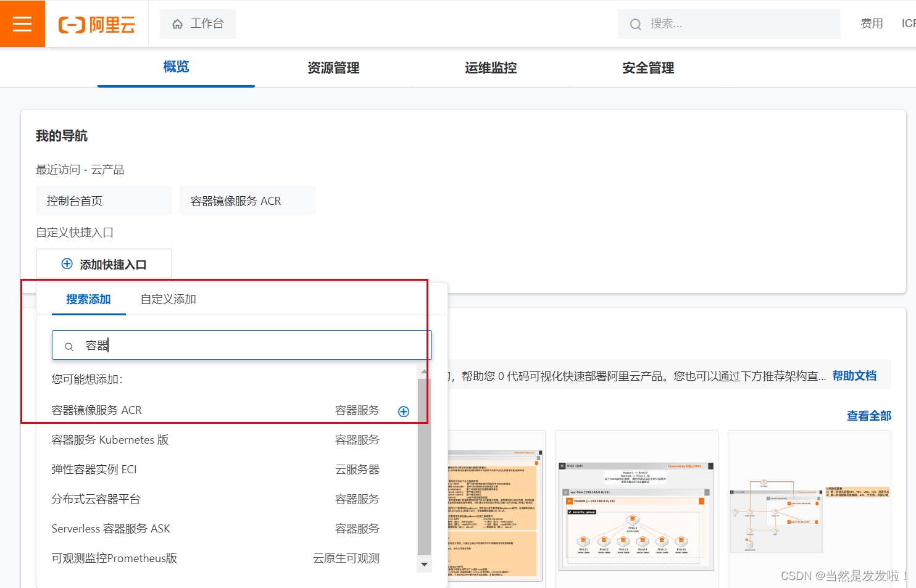
Task: Click magnifier icon in shortcut search field
Action: (69, 347)
